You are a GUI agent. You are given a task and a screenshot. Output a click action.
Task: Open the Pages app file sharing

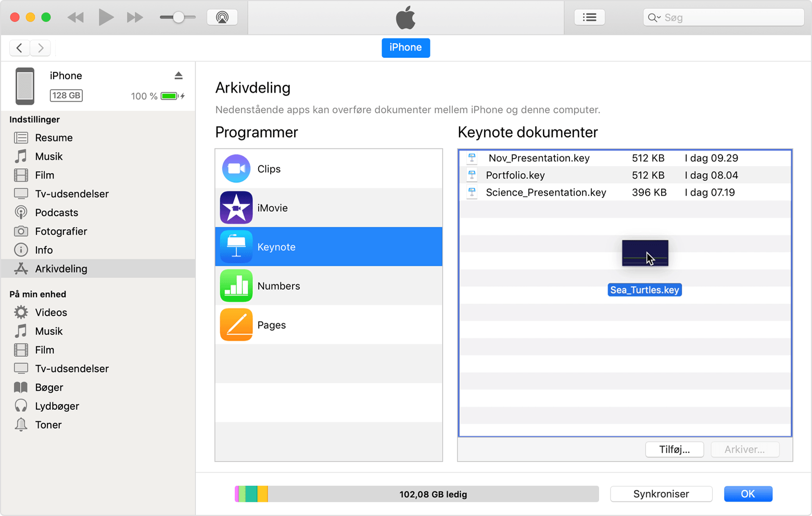tap(236, 325)
